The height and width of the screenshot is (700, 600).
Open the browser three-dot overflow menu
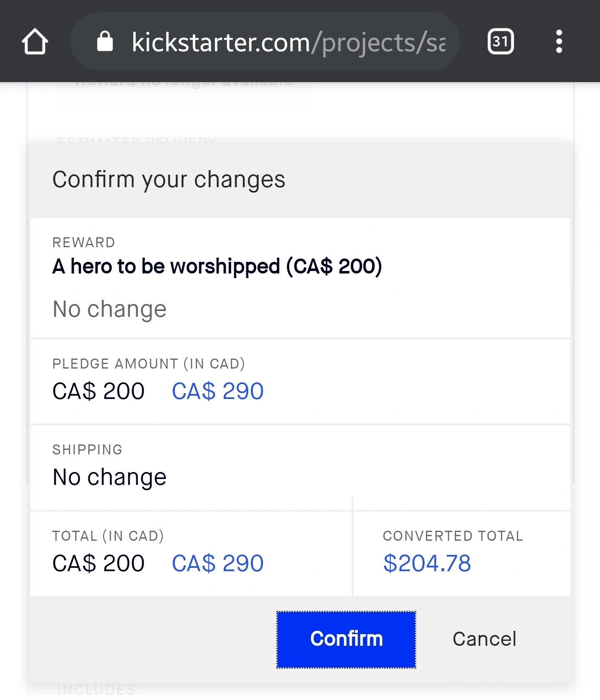pyautogui.click(x=559, y=42)
